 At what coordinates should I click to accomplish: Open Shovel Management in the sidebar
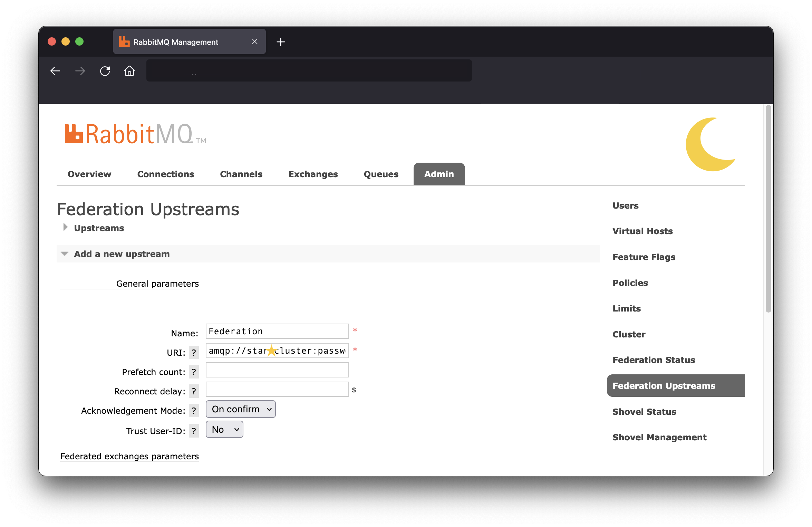click(659, 437)
